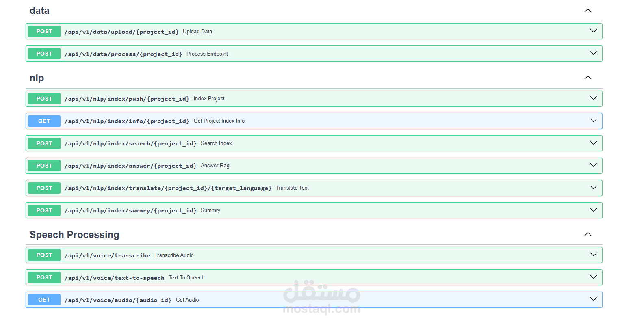
Task: Click the Speech Processing section heading
Action: coord(74,235)
